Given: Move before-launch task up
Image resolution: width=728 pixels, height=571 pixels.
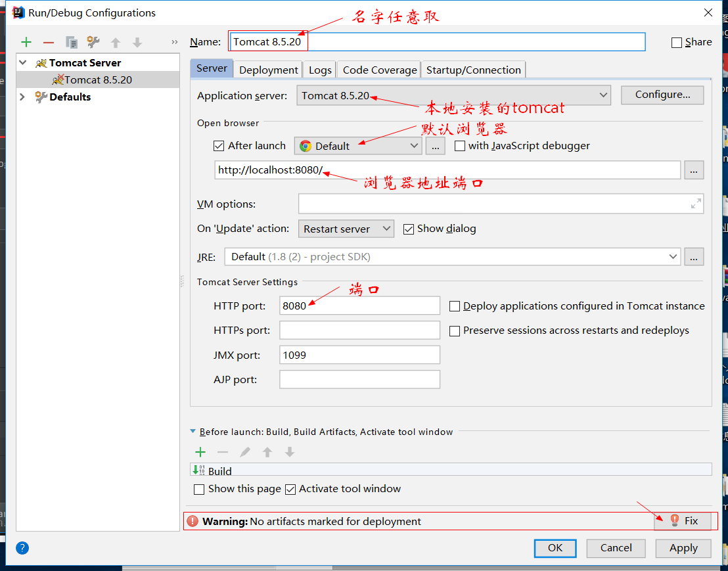Looking at the screenshot, I should coord(267,452).
